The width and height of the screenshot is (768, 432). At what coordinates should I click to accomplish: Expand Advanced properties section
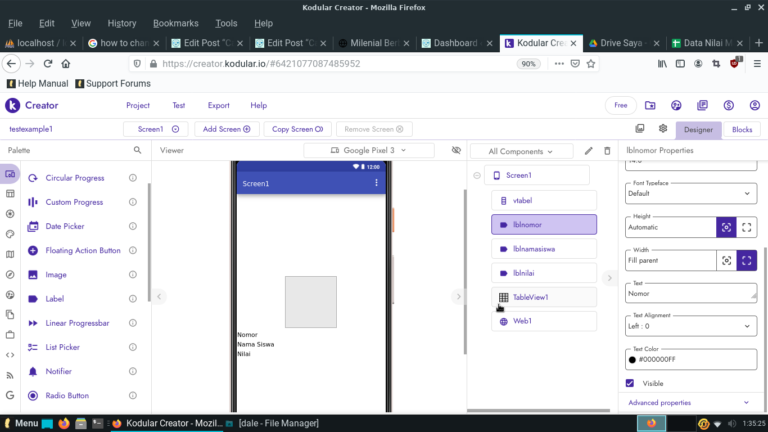click(688, 403)
